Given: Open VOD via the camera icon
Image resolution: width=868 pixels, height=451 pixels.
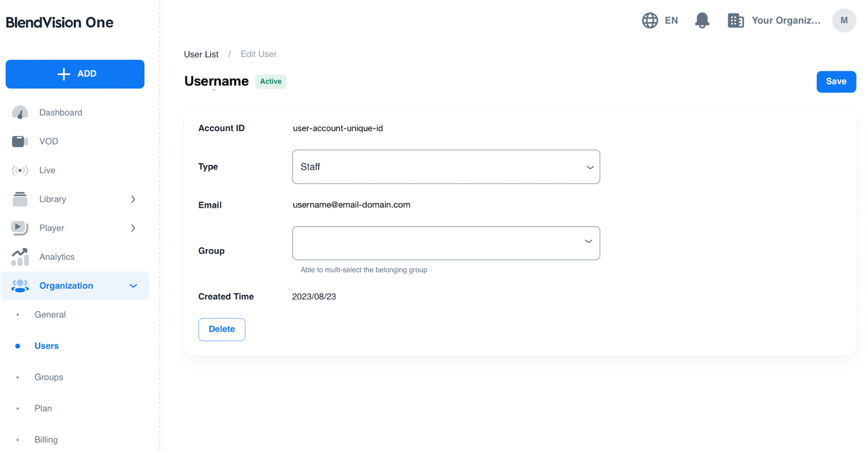Looking at the screenshot, I should [x=20, y=141].
